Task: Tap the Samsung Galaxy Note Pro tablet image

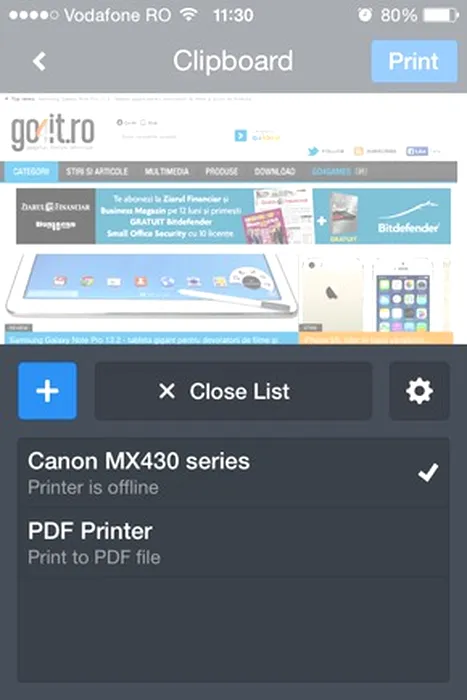Action: pyautogui.click(x=151, y=286)
